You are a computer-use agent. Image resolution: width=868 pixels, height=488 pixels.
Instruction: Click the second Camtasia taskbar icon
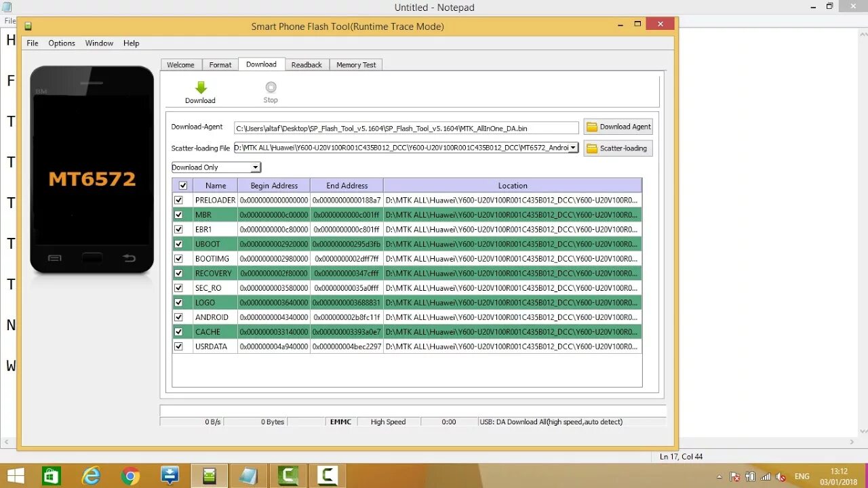pyautogui.click(x=328, y=476)
